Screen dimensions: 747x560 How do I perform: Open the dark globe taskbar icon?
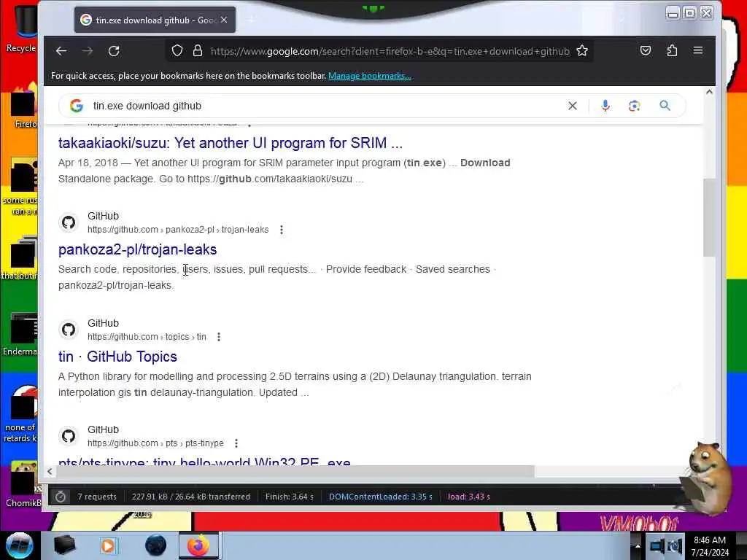[x=156, y=545]
